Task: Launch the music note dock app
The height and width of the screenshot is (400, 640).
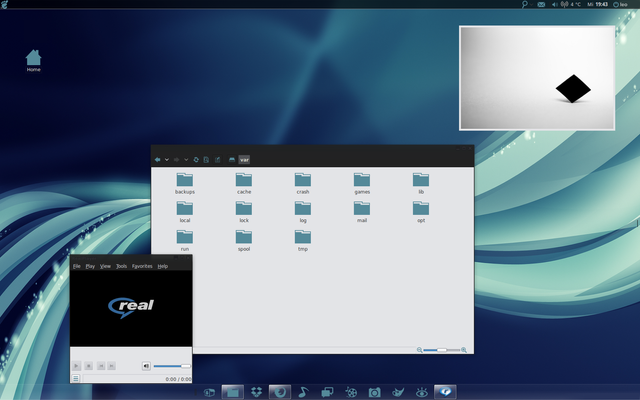Action: point(303,392)
